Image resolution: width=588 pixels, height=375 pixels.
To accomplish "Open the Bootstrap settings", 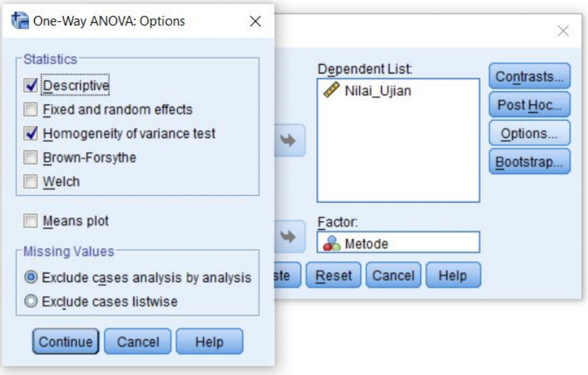I will [x=529, y=161].
